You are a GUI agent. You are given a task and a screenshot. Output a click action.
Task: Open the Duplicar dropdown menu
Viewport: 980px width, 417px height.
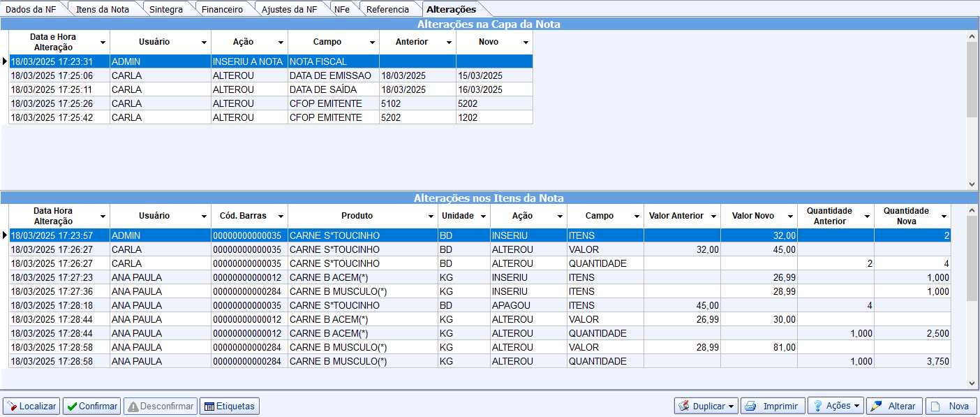pos(731,406)
